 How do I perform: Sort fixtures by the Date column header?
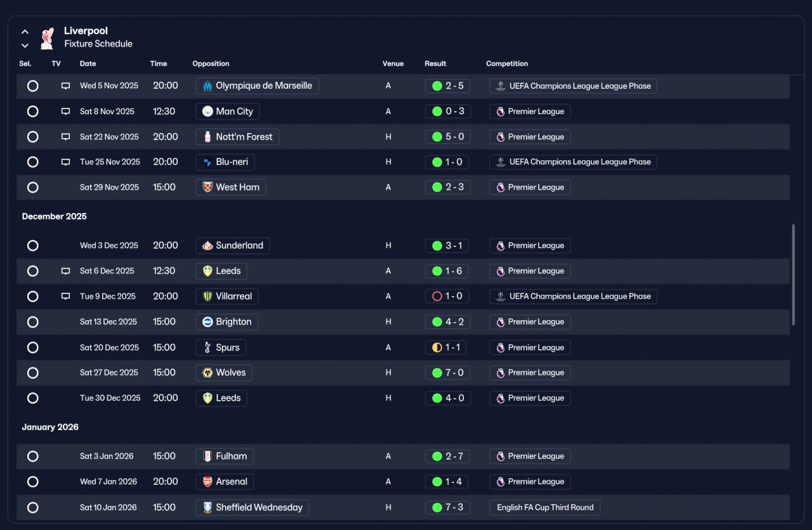pos(88,63)
